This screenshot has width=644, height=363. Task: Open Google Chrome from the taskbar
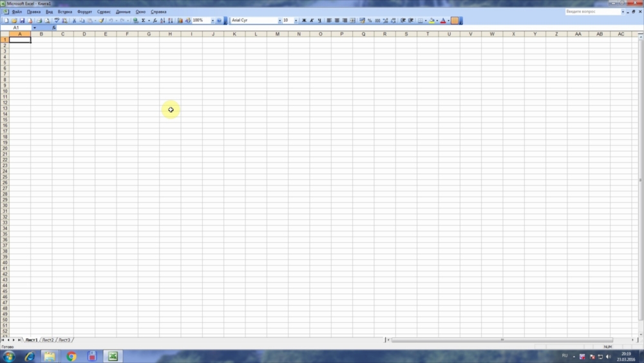tap(71, 357)
